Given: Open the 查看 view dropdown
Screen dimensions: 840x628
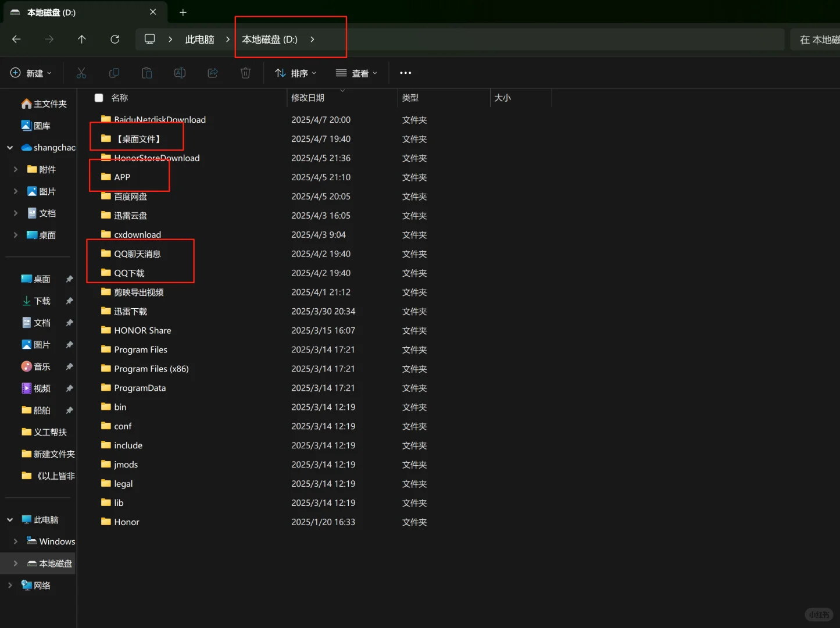Looking at the screenshot, I should click(356, 73).
